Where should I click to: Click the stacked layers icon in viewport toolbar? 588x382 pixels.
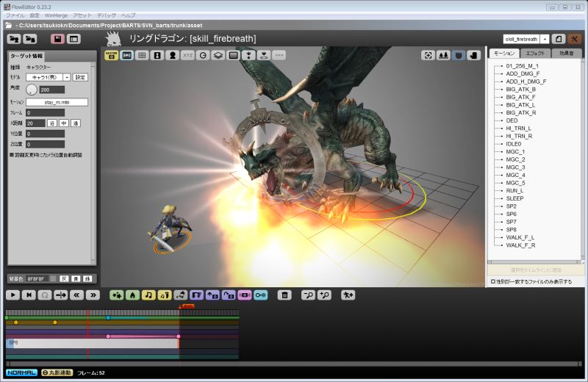point(218,55)
